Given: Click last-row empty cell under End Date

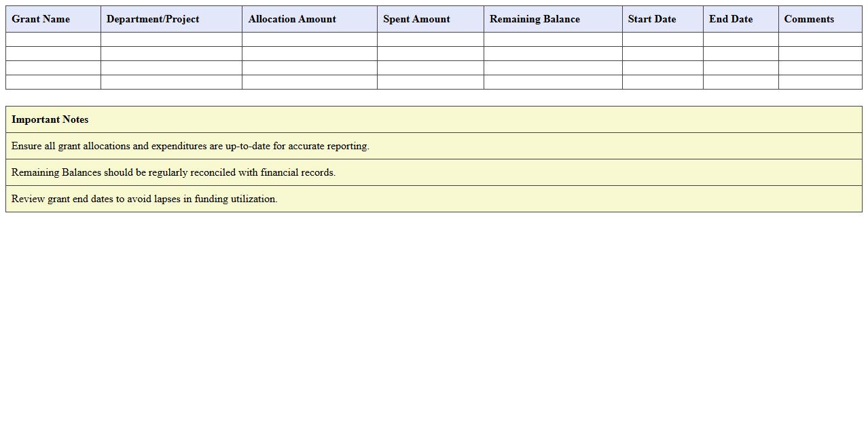Looking at the screenshot, I should coord(740,82).
